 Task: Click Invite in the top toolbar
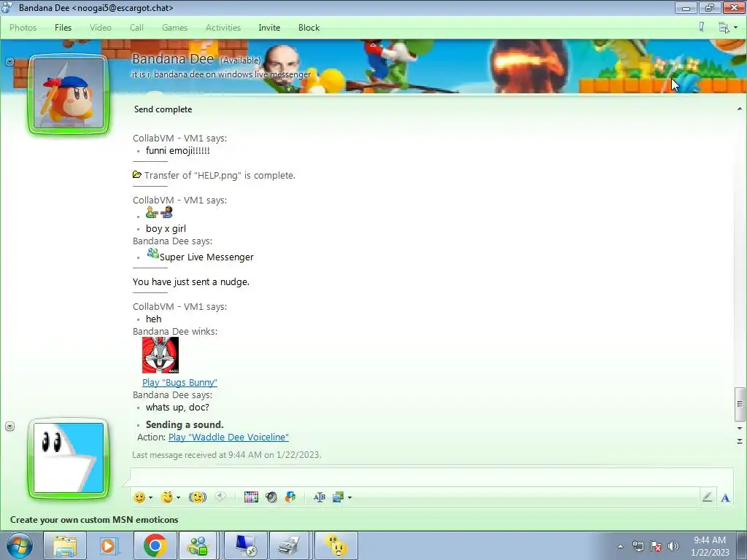coord(269,28)
